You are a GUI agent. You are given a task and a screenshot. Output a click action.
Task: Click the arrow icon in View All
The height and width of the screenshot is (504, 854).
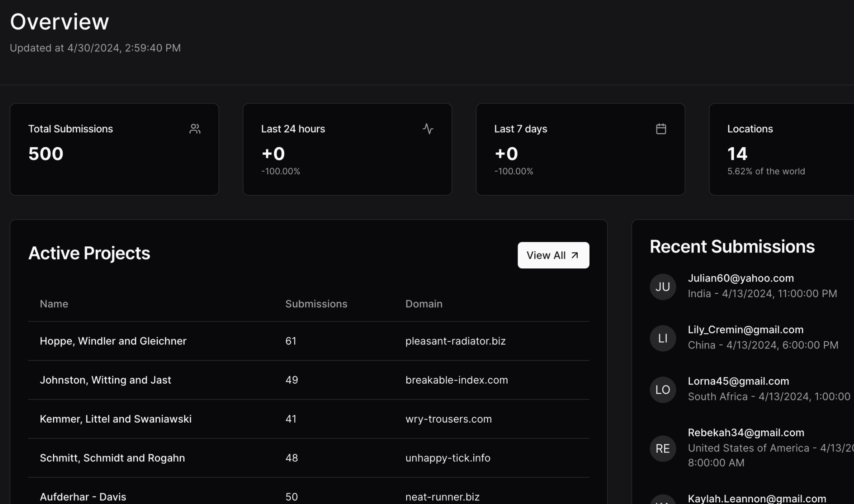(575, 255)
